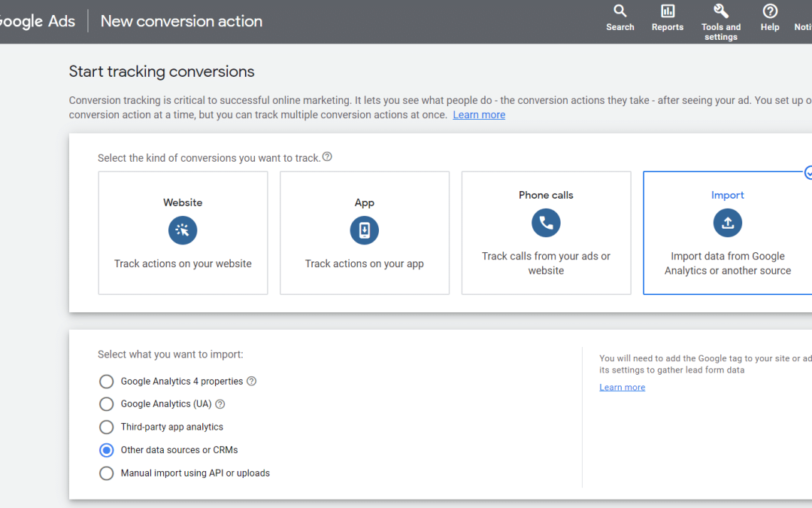Click the Help question mark icon
Image resolution: width=812 pixels, height=508 pixels.
point(769,11)
